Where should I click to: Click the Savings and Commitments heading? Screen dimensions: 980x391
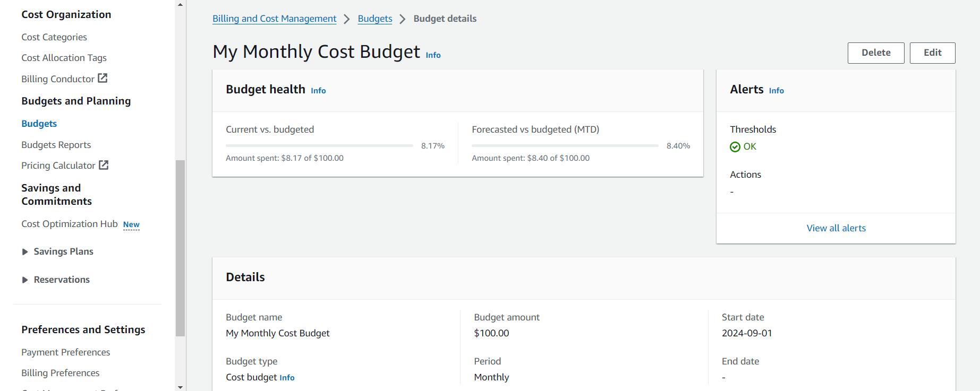56,195
